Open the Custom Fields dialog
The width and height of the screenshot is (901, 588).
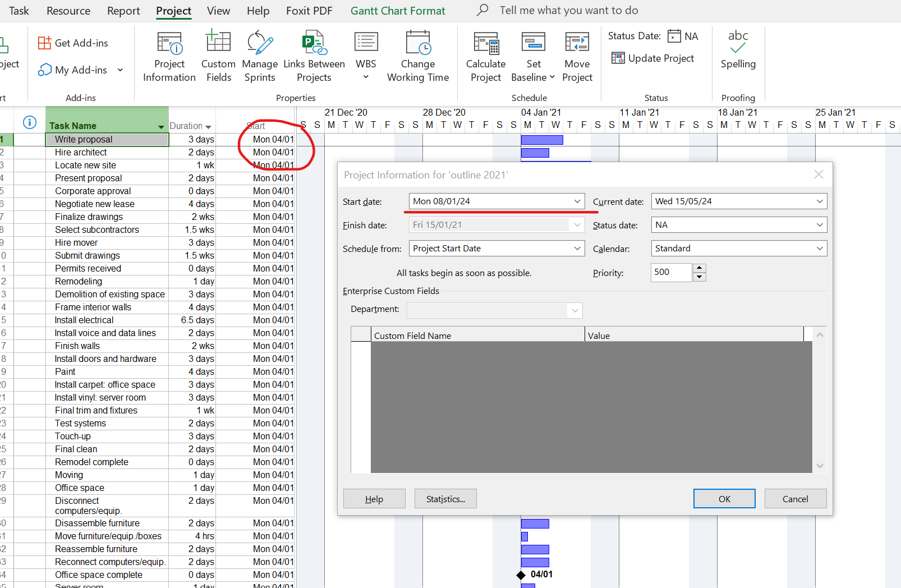click(x=218, y=54)
